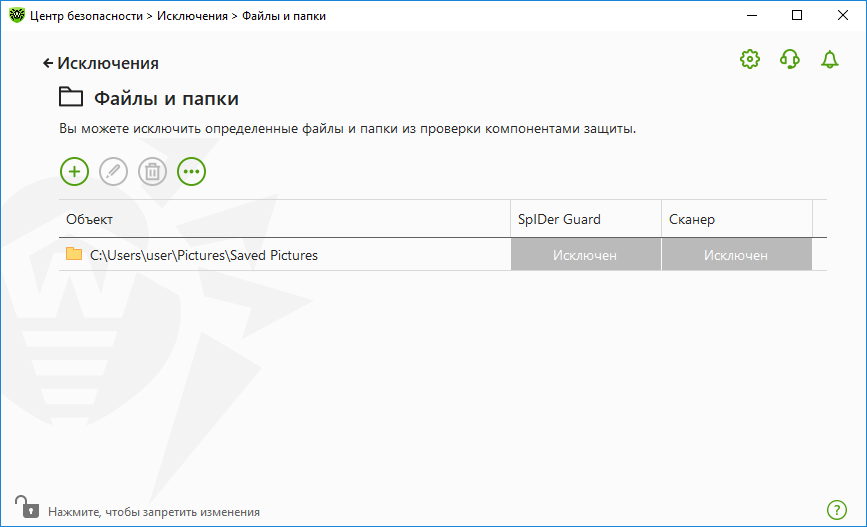Viewport: 867px width, 527px height.
Task: Toggle Сканер Исключен cell for Saved Pictures
Action: click(x=737, y=255)
